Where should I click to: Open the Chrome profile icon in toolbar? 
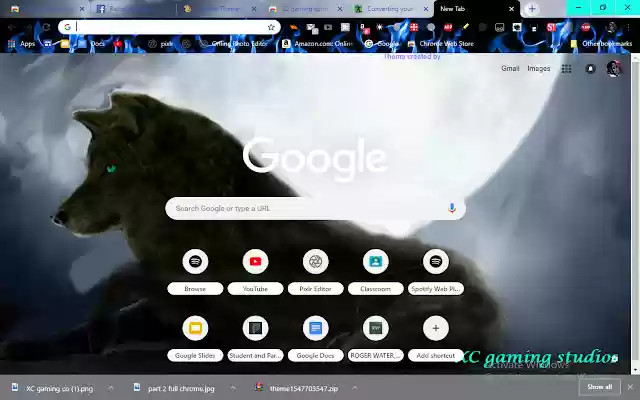pyautogui.click(x=611, y=27)
